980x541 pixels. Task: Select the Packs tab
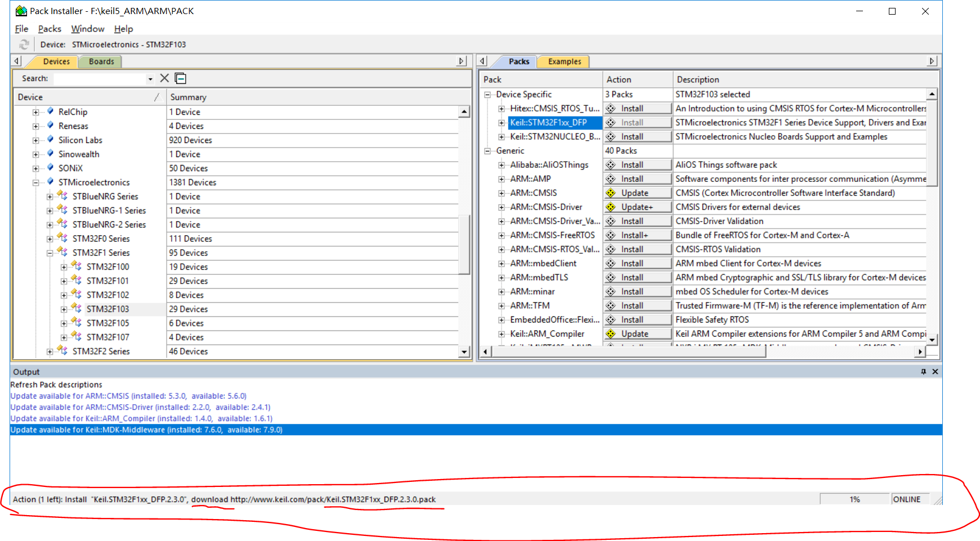pyautogui.click(x=518, y=61)
